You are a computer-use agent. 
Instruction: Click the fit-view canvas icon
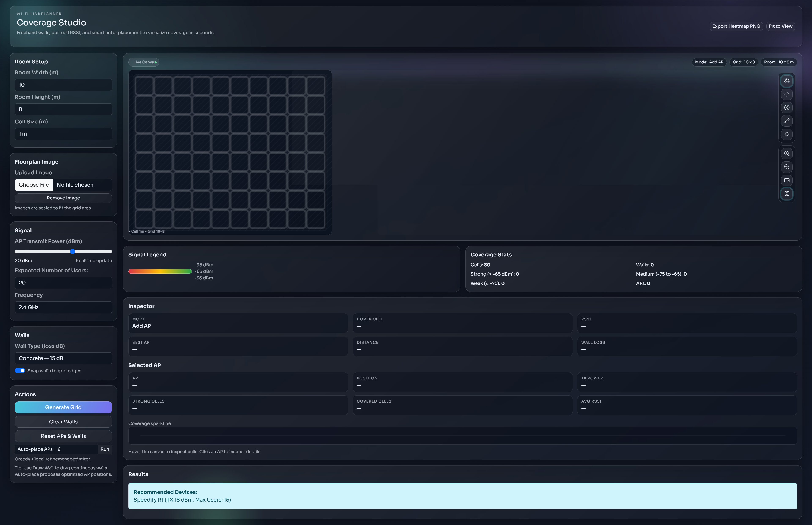click(787, 180)
